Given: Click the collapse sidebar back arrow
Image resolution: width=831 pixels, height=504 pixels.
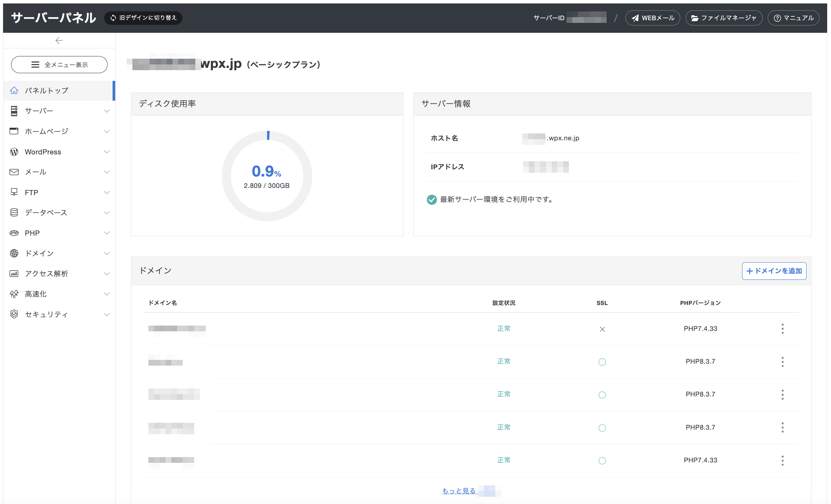Looking at the screenshot, I should pos(59,40).
